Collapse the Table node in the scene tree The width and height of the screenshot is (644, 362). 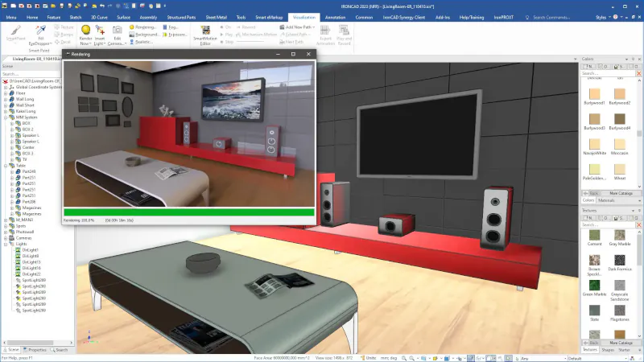5,165
